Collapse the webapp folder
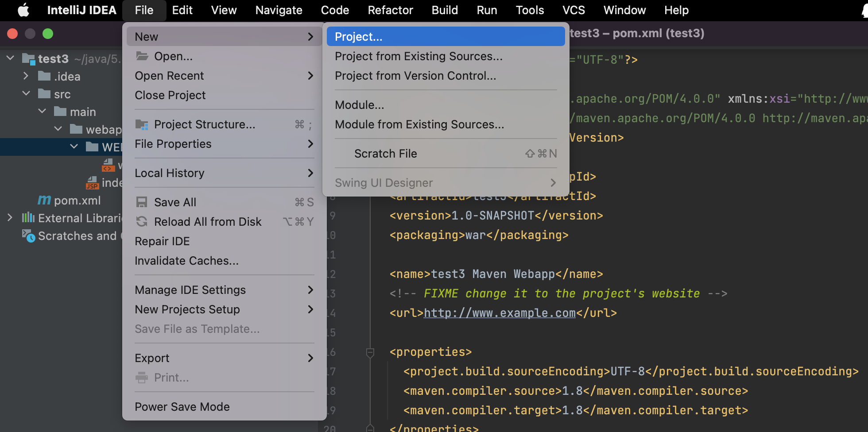 58,129
